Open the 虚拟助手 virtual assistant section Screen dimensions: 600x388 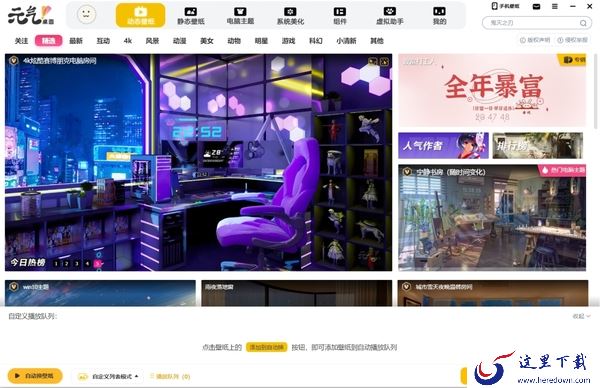(x=390, y=16)
